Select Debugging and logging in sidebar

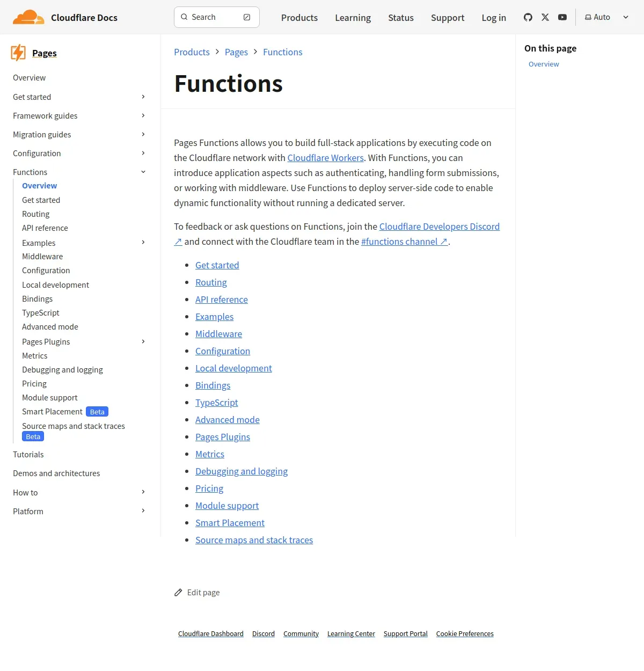pos(62,370)
